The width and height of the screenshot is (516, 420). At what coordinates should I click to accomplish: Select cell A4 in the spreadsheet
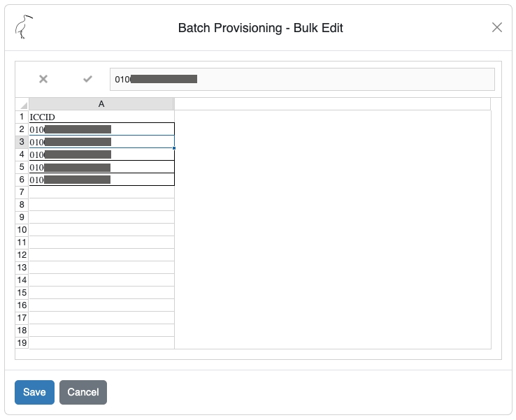[x=101, y=154]
